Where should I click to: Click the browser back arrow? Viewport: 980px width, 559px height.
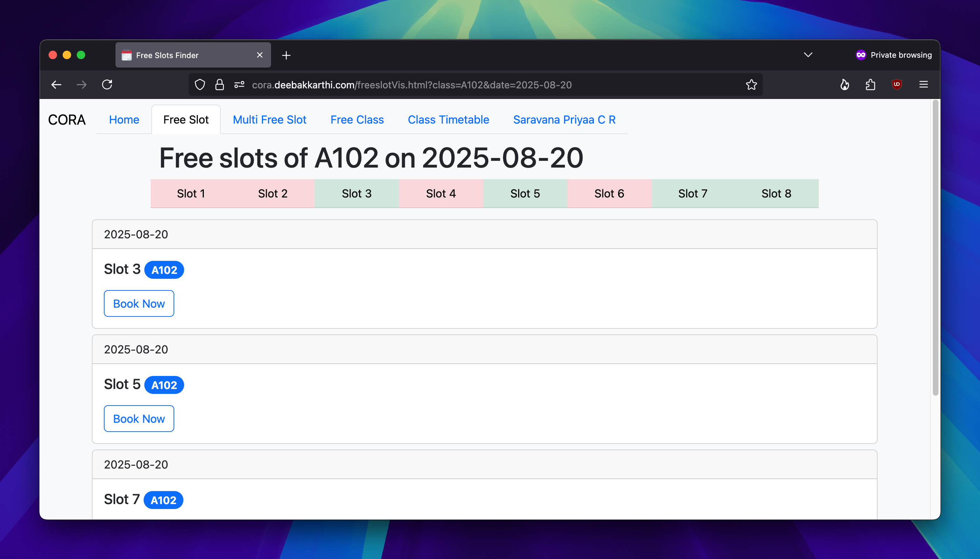click(56, 84)
